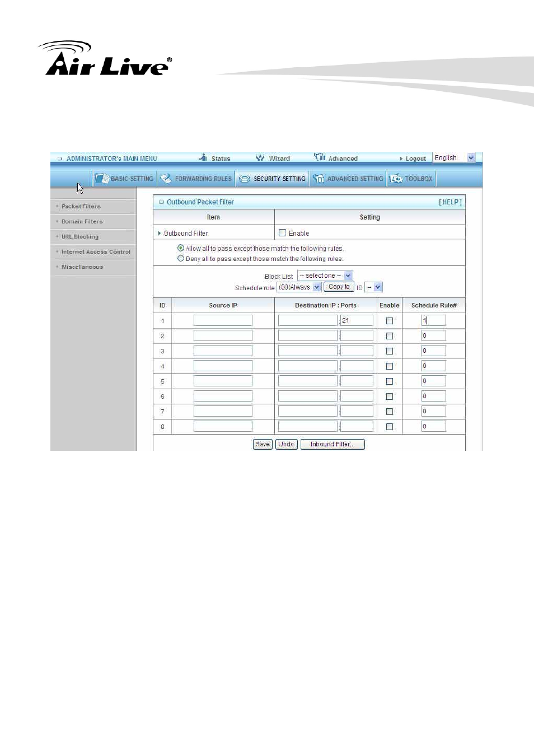The width and height of the screenshot is (534, 756).
Task: Select Deny all to pass radio option
Action: [181, 258]
